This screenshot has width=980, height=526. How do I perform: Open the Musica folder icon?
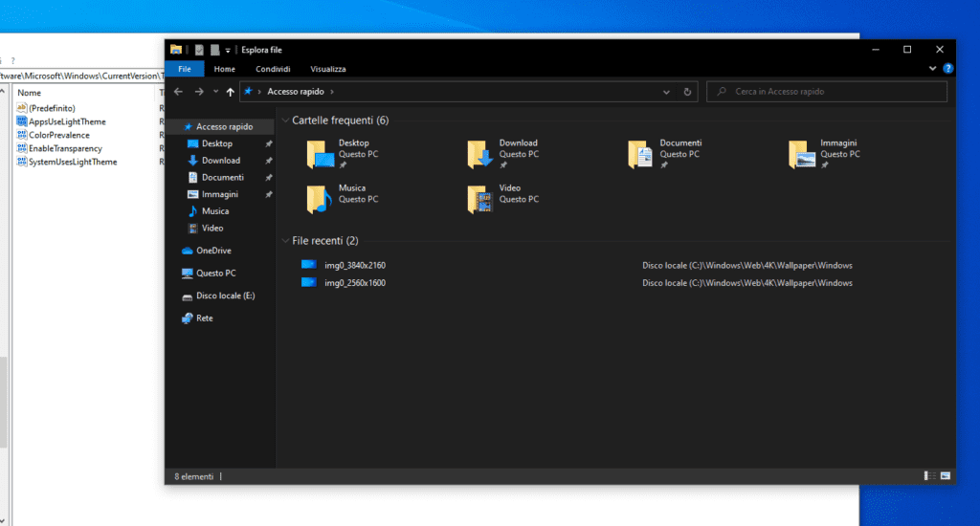[x=318, y=198]
